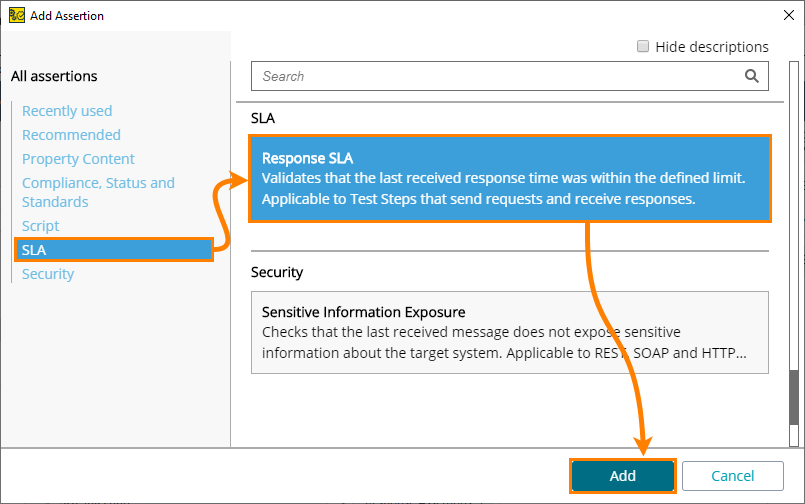The height and width of the screenshot is (504, 805).
Task: Click the Add button
Action: (x=623, y=476)
